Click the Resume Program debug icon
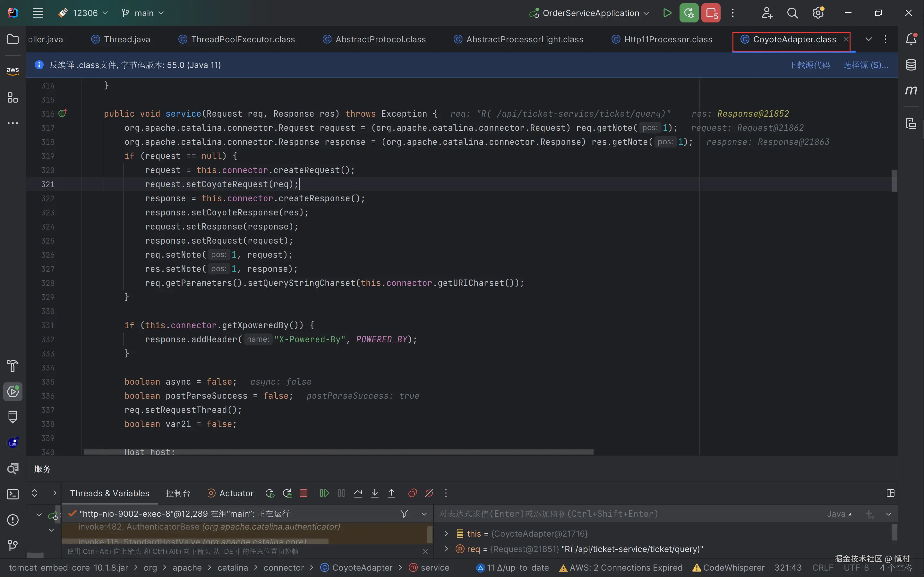Image resolution: width=924 pixels, height=577 pixels. point(324,493)
